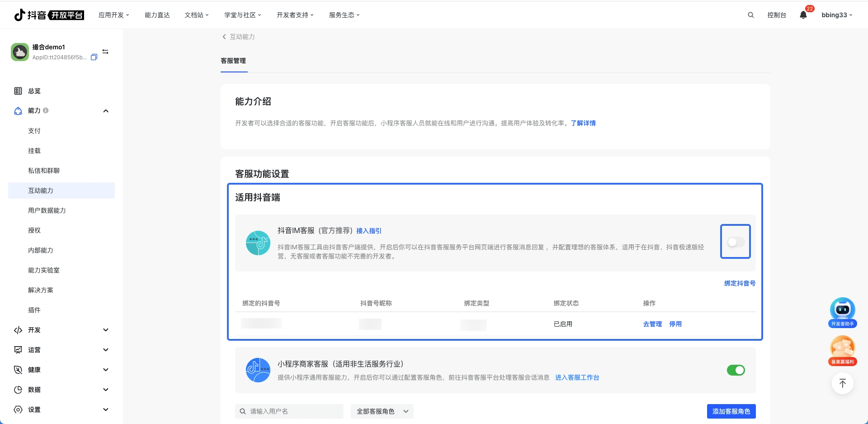Click the 运营 chart board icon
Screen dimensions: 868x424
18,350
